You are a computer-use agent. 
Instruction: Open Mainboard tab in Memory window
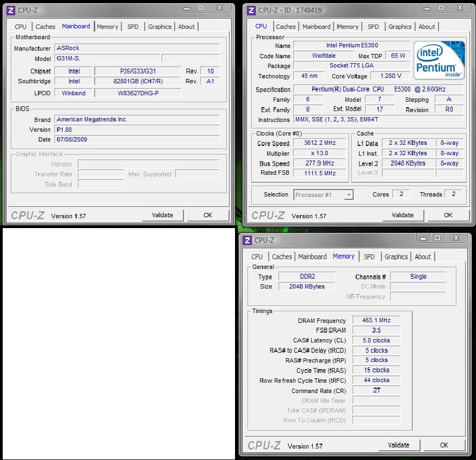312,257
